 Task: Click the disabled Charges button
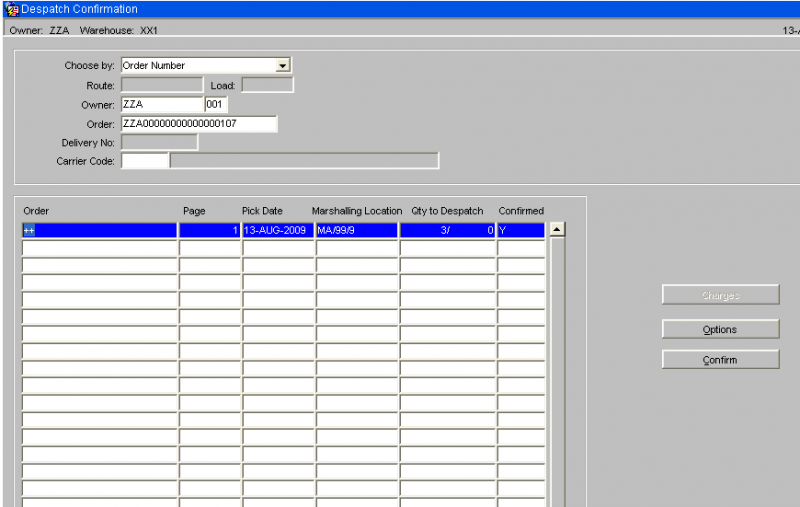click(720, 295)
